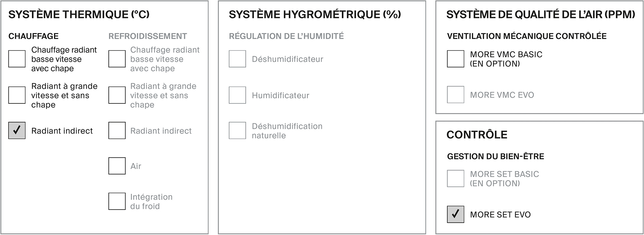
Task: Check Chauffage radiant basse vitesse under CHAUFFAGE
Action: pyautogui.click(x=17, y=59)
